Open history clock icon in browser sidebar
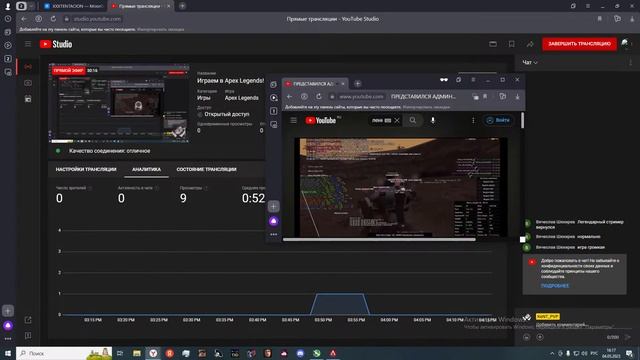Image resolution: width=640 pixels, height=360 pixels. (8, 19)
